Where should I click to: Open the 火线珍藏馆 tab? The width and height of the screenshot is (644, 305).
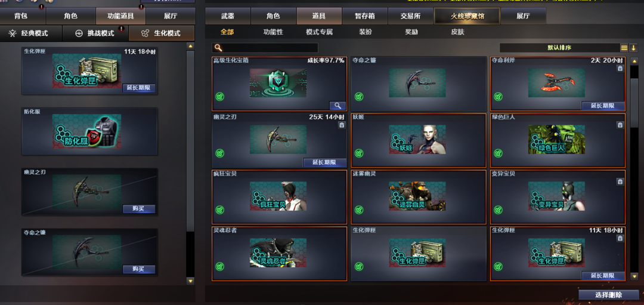point(466,16)
